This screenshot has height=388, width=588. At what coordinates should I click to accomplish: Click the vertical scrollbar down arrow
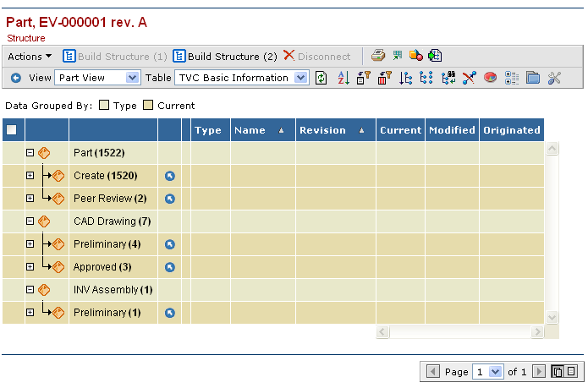(552, 317)
